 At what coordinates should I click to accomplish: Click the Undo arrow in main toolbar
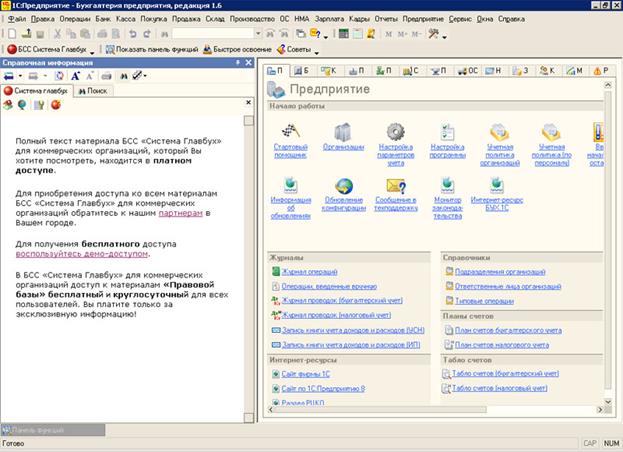pos(133,34)
